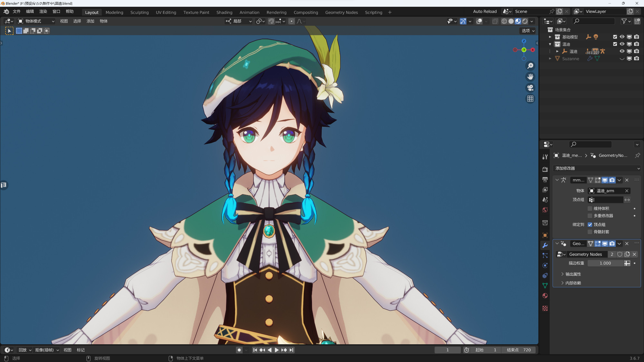644x362 pixels.
Task: Click the pan view hand gizmo
Action: point(530,77)
